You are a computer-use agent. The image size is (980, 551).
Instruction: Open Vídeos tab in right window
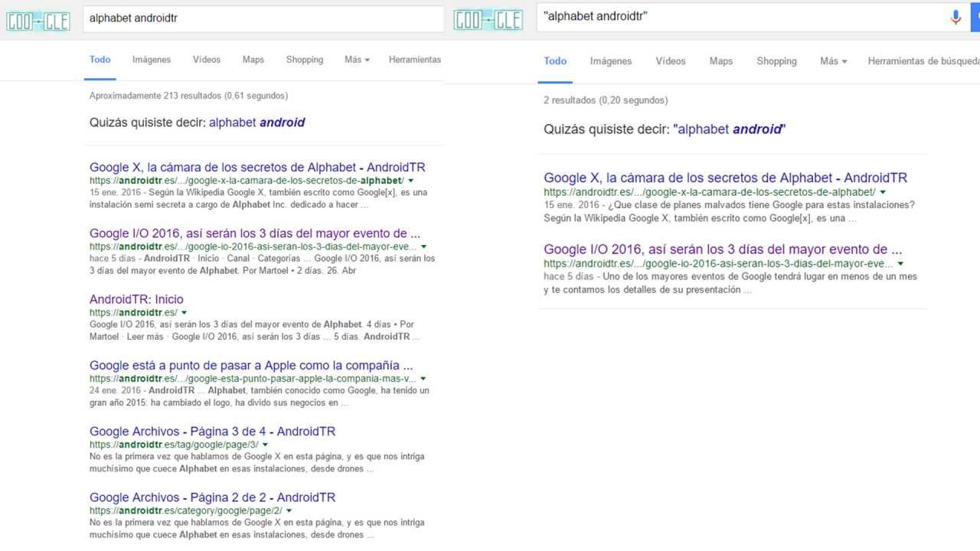point(671,61)
